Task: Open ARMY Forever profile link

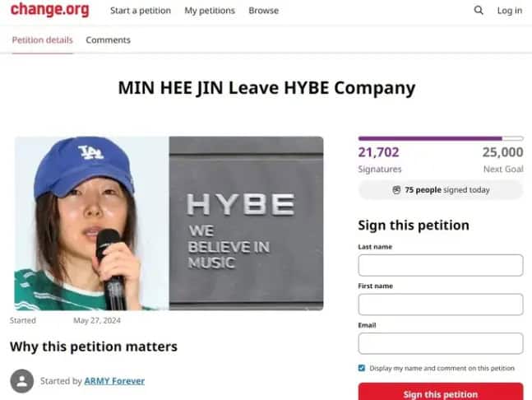Action: tap(114, 381)
